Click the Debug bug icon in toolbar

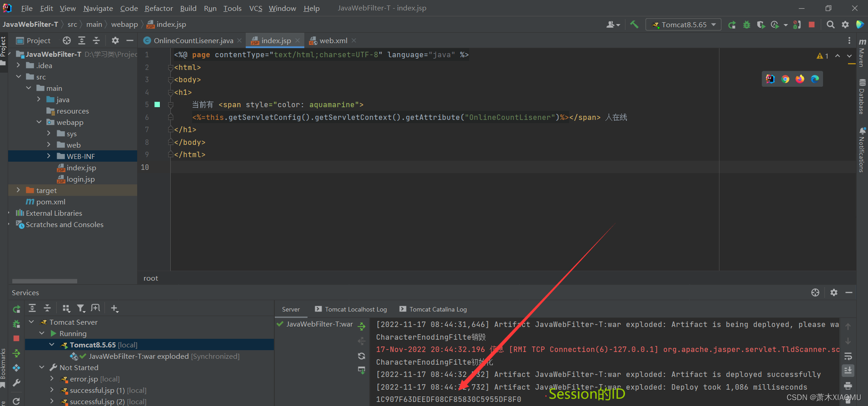[746, 25]
